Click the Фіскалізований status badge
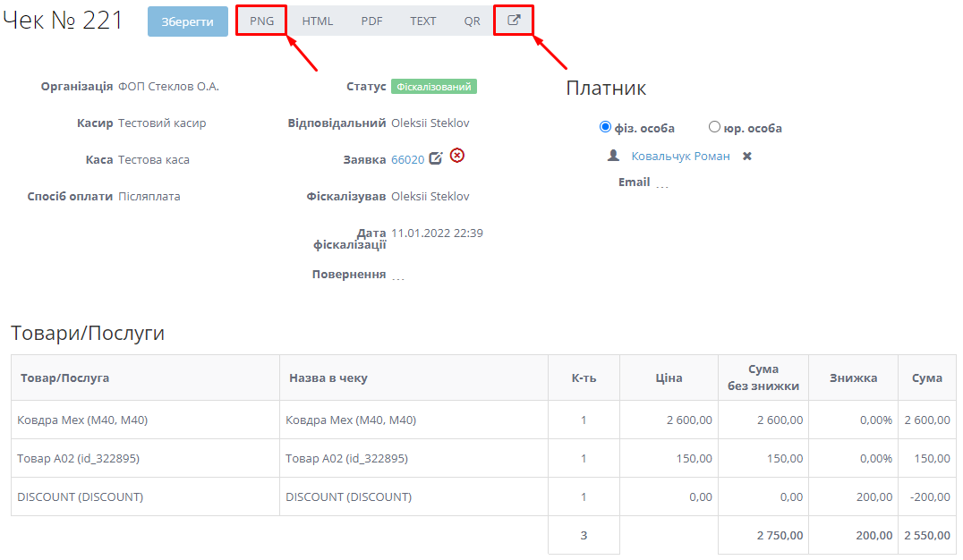The width and height of the screenshot is (963, 560). [x=433, y=87]
